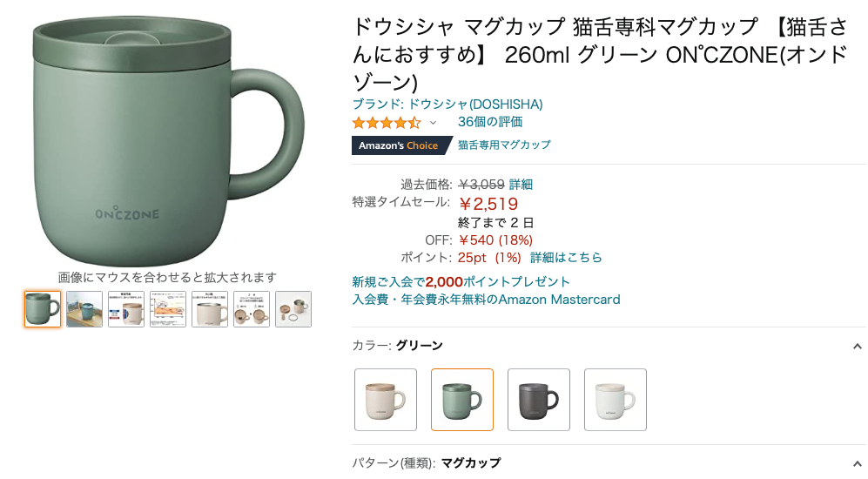Screen dimensions: 868x479
Task: Open 詳細 link next to past price
Action: tap(521, 185)
